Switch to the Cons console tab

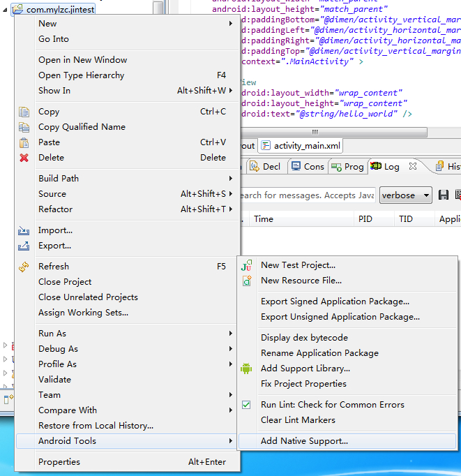tap(308, 167)
